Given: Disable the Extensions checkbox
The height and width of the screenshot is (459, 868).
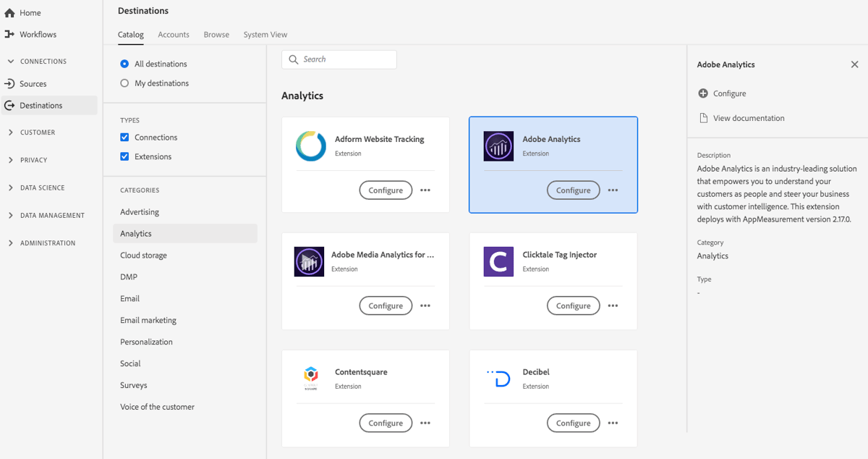Looking at the screenshot, I should coord(124,156).
